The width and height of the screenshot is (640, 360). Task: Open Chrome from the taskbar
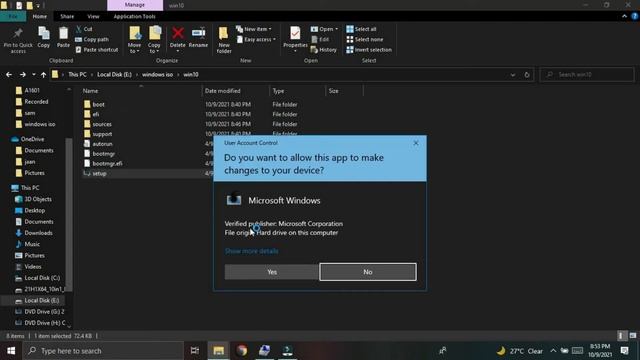click(x=242, y=351)
